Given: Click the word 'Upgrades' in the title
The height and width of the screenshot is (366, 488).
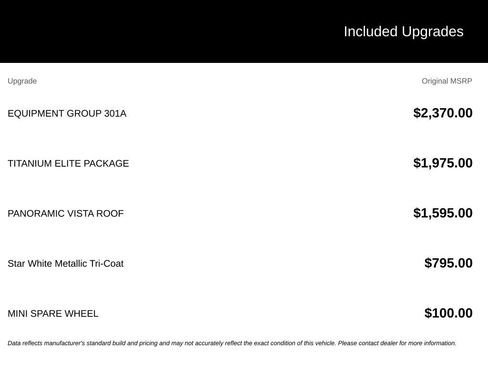Looking at the screenshot, I should pyautogui.click(x=432, y=32).
